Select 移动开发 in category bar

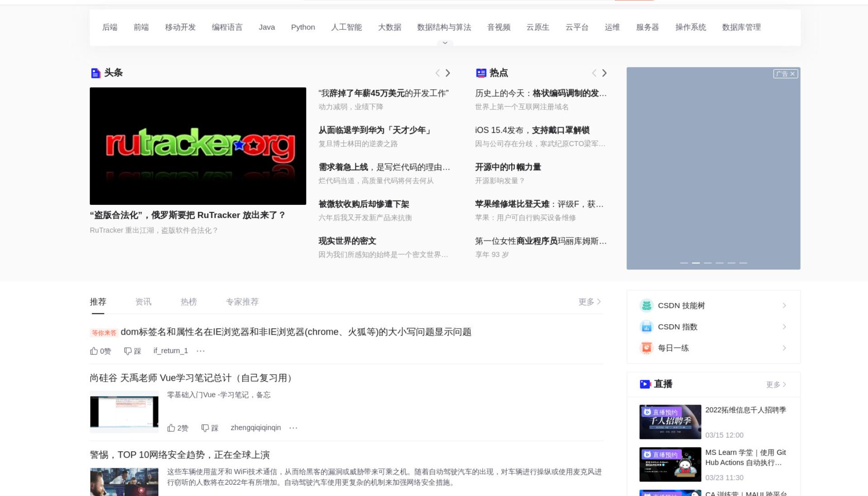[180, 27]
